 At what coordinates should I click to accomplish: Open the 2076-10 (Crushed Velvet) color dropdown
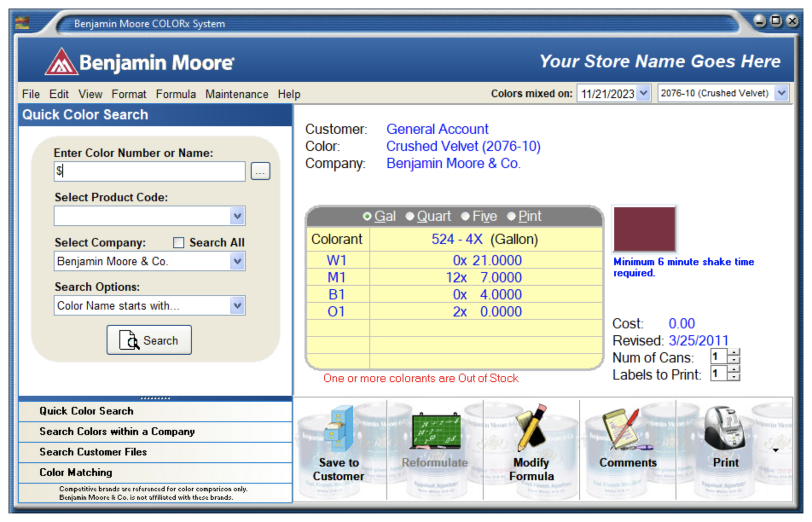781,93
